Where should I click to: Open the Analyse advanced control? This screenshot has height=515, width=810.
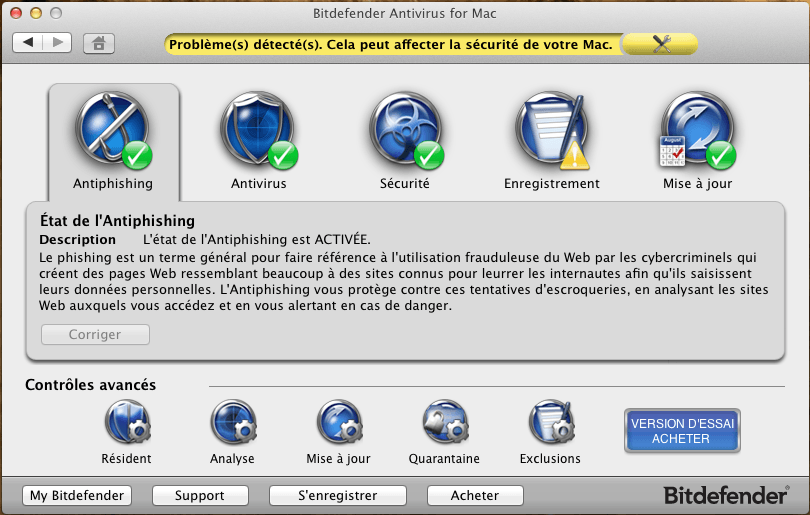coord(232,424)
